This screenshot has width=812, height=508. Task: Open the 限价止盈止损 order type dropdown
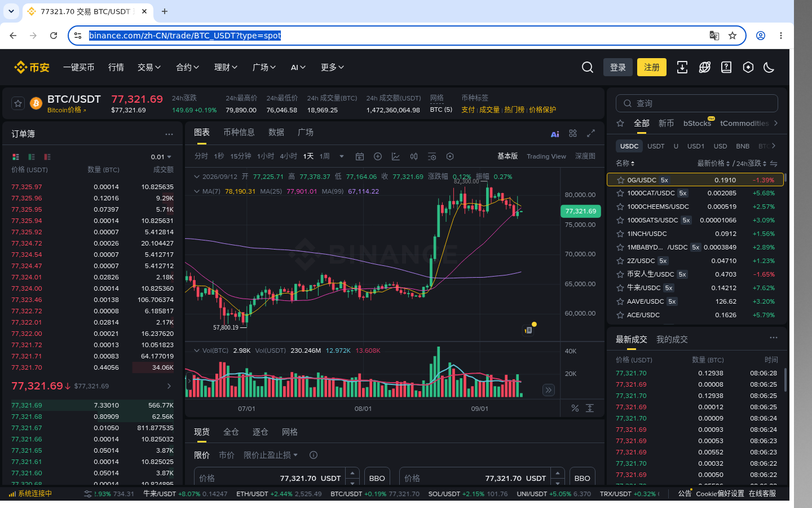coord(271,455)
